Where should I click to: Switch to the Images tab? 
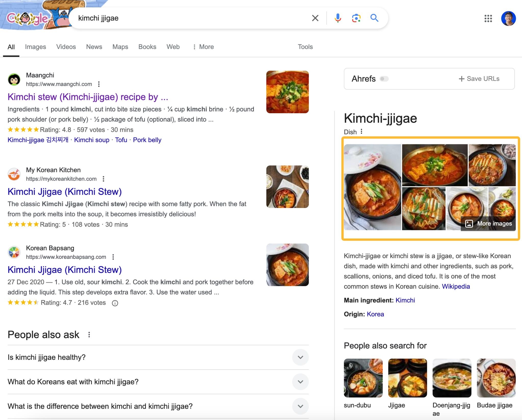click(x=35, y=47)
